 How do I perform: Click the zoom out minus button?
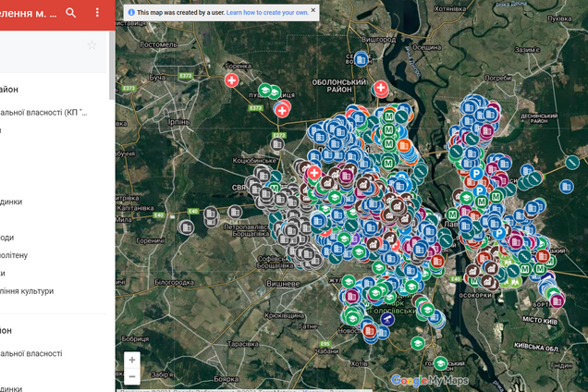tap(132, 376)
